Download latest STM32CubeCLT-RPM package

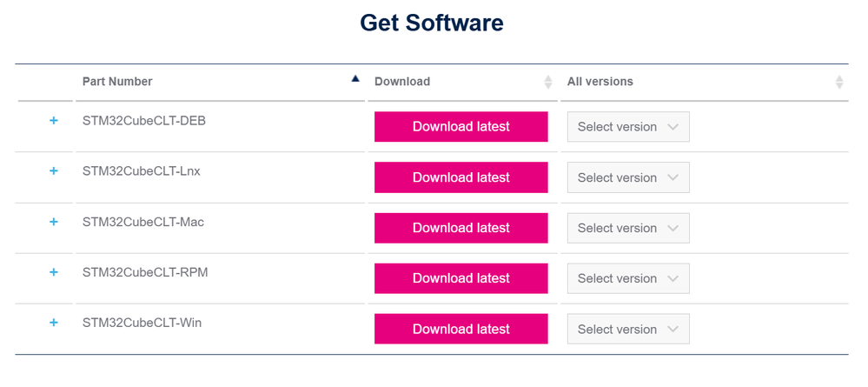click(461, 278)
